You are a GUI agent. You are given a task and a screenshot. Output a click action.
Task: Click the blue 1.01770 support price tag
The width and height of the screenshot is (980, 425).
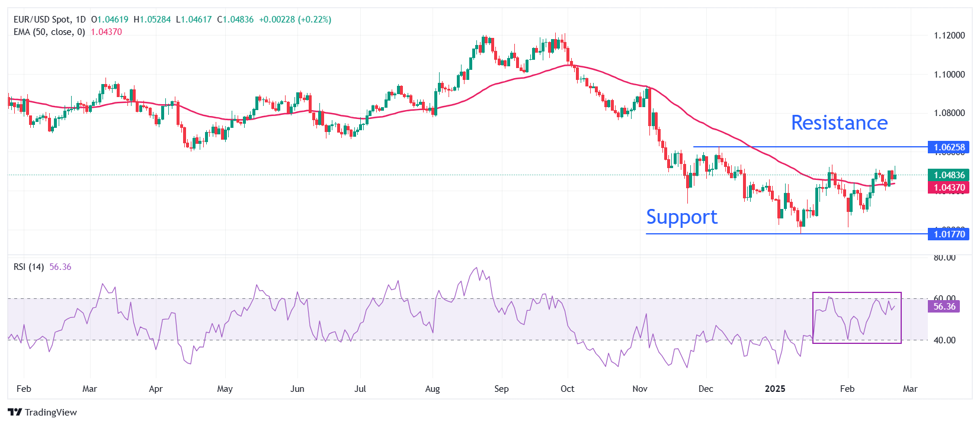[949, 234]
